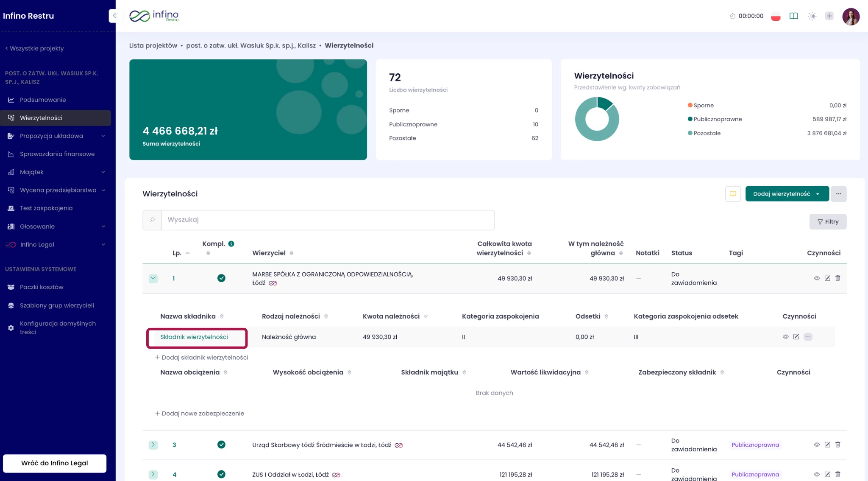868x481 pixels.
Task: Open Składnik wierzytelności link
Action: (194, 337)
